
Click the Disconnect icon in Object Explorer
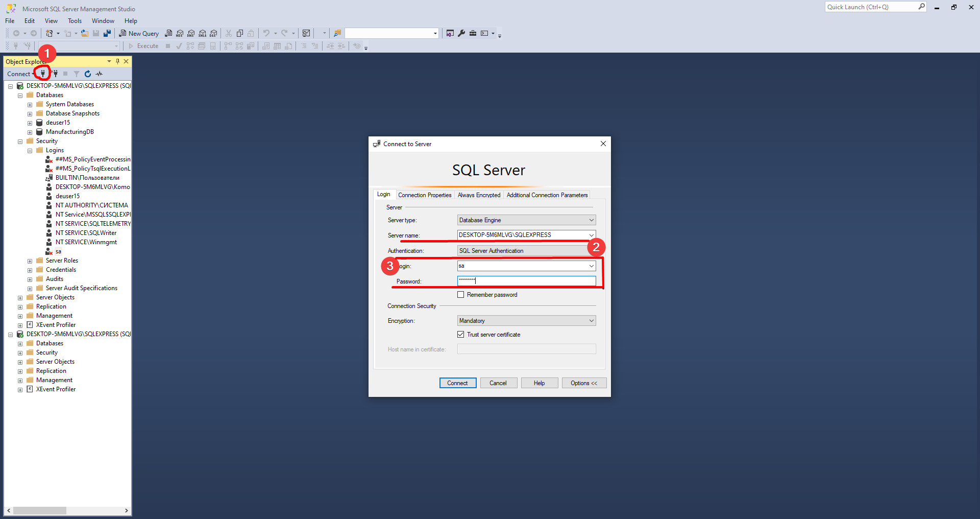55,74
